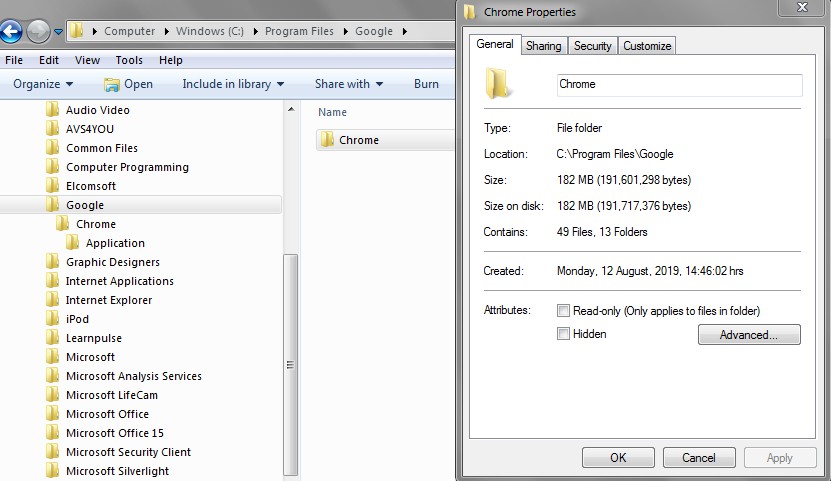Select Graphic Designers folder in tree

click(113, 262)
